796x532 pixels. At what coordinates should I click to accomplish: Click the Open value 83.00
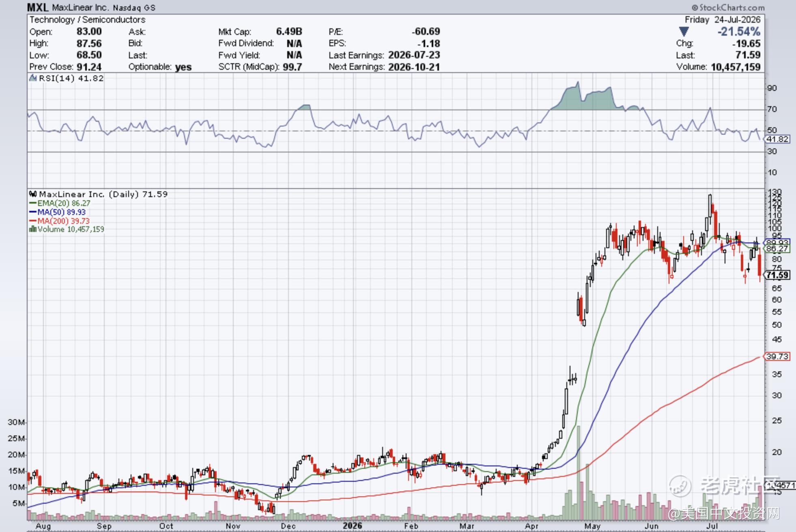[89, 32]
